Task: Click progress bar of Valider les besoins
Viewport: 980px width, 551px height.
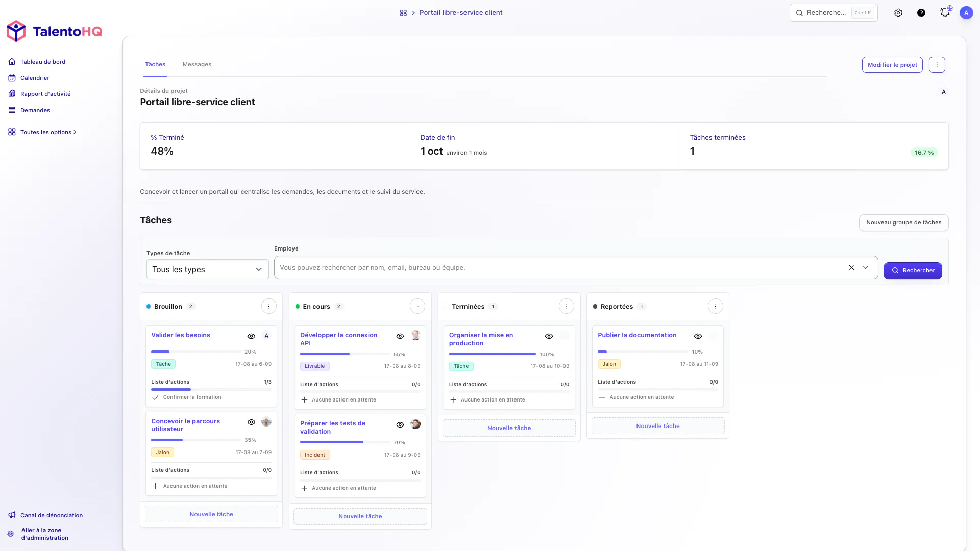Action: [196, 352]
